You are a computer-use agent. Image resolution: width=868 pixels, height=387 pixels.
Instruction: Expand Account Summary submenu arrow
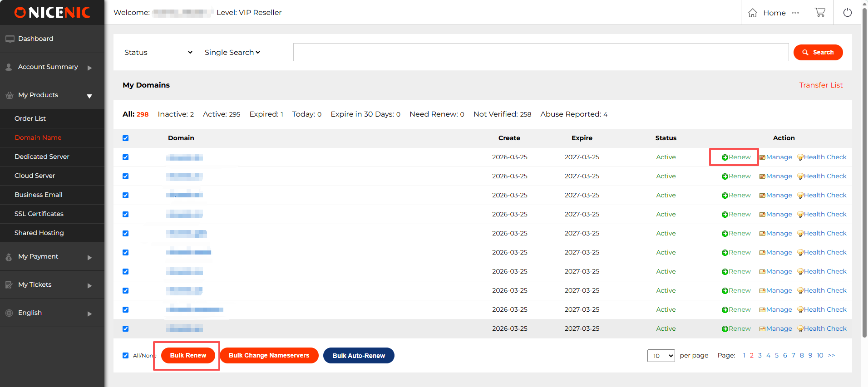click(x=89, y=68)
